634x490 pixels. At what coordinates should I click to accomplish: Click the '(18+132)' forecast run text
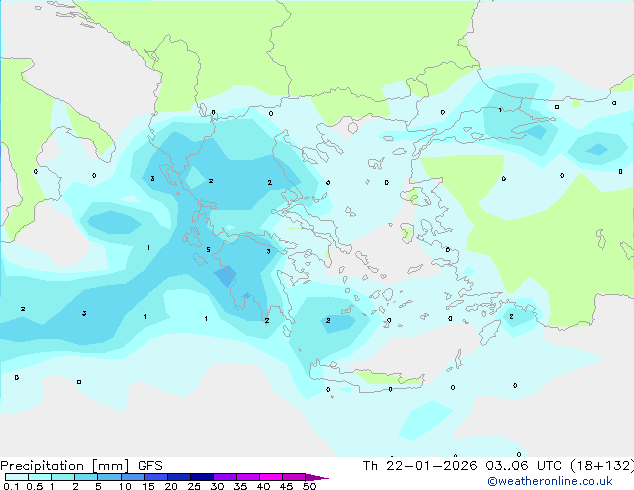coord(602,466)
